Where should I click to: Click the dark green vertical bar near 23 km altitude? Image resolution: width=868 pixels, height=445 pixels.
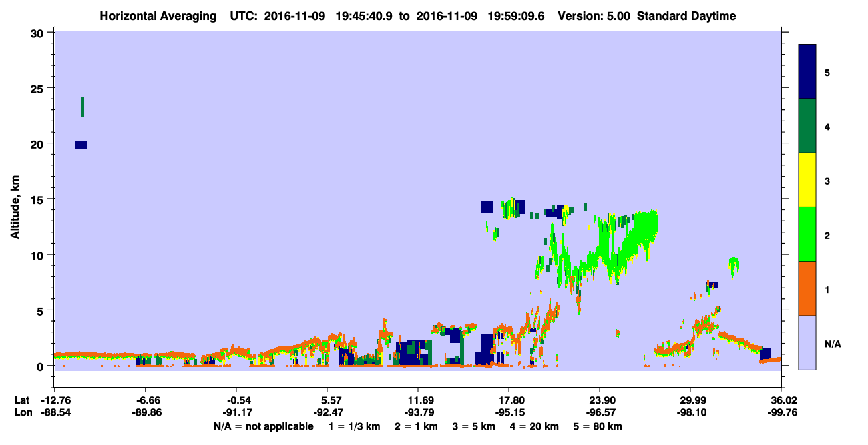pos(82,107)
